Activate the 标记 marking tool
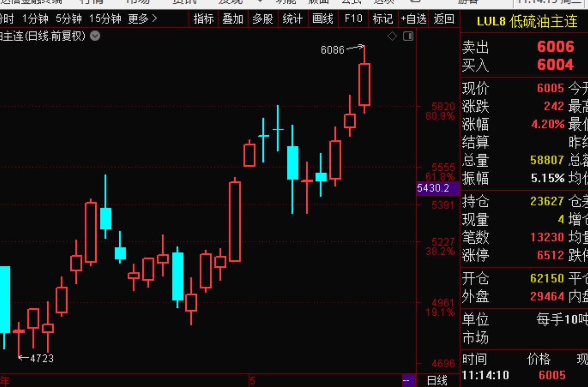 [x=383, y=20]
